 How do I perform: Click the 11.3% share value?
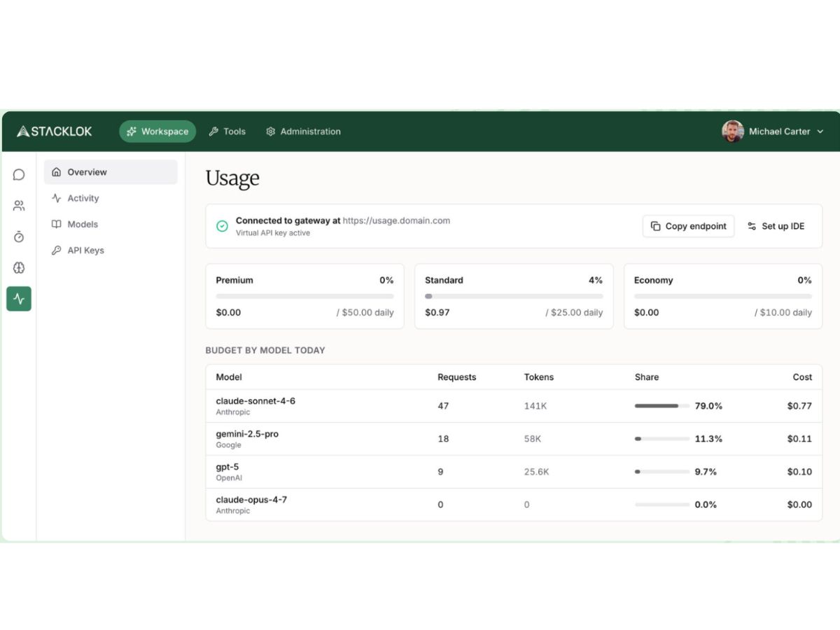click(708, 439)
